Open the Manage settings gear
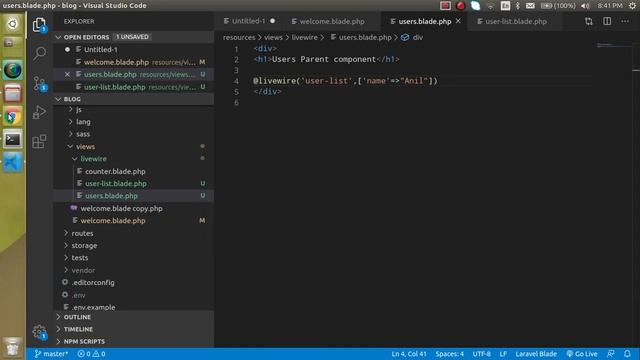Viewport: 640px width, 360px height. (40, 331)
